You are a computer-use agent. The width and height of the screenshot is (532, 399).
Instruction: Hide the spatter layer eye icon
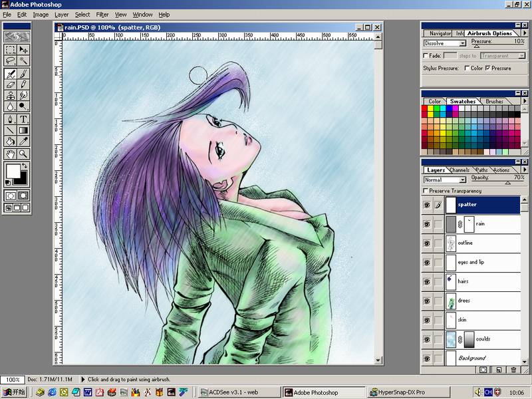pyautogui.click(x=427, y=205)
